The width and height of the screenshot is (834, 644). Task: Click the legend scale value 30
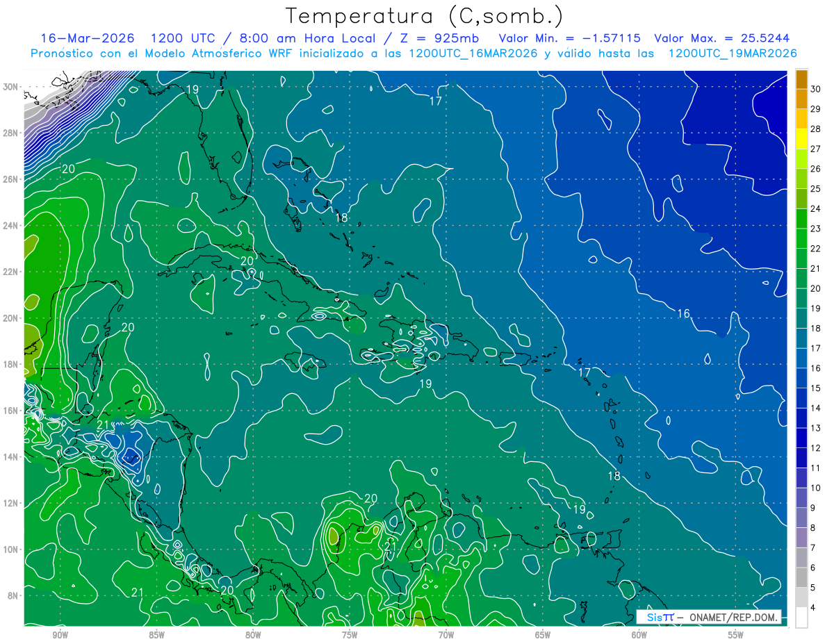[x=816, y=88]
